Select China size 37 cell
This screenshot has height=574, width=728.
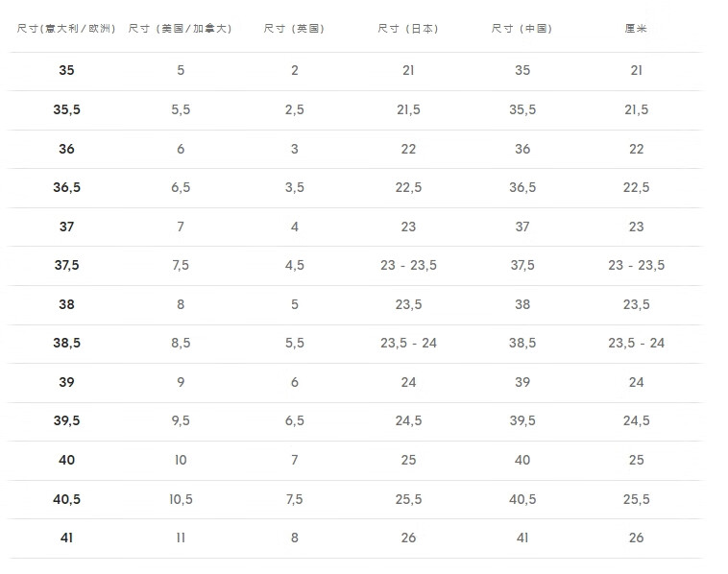[x=522, y=227]
